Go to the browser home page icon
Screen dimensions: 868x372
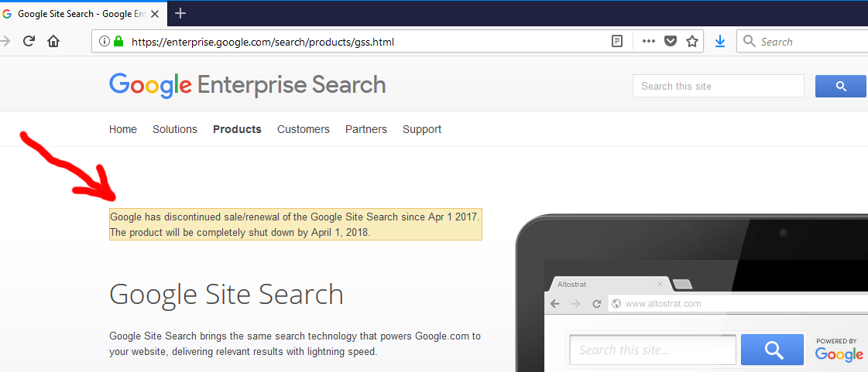point(53,41)
